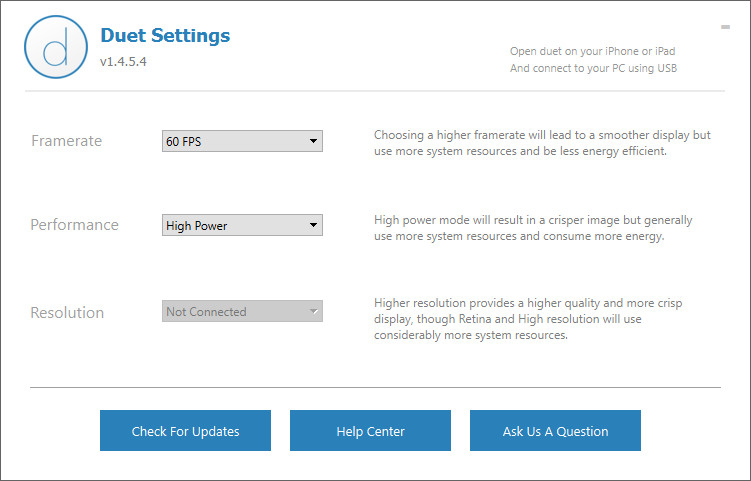Click the Framerate label
751x481 pixels.
pyautogui.click(x=67, y=141)
